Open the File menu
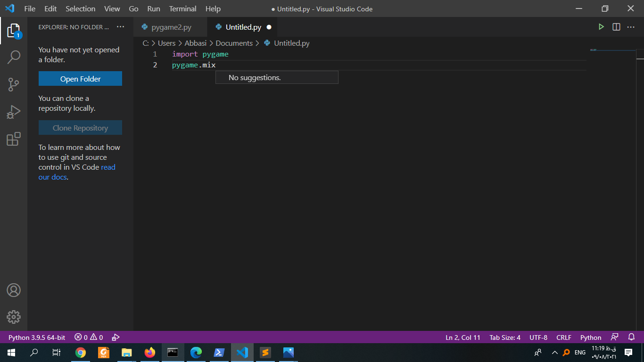 29,8
